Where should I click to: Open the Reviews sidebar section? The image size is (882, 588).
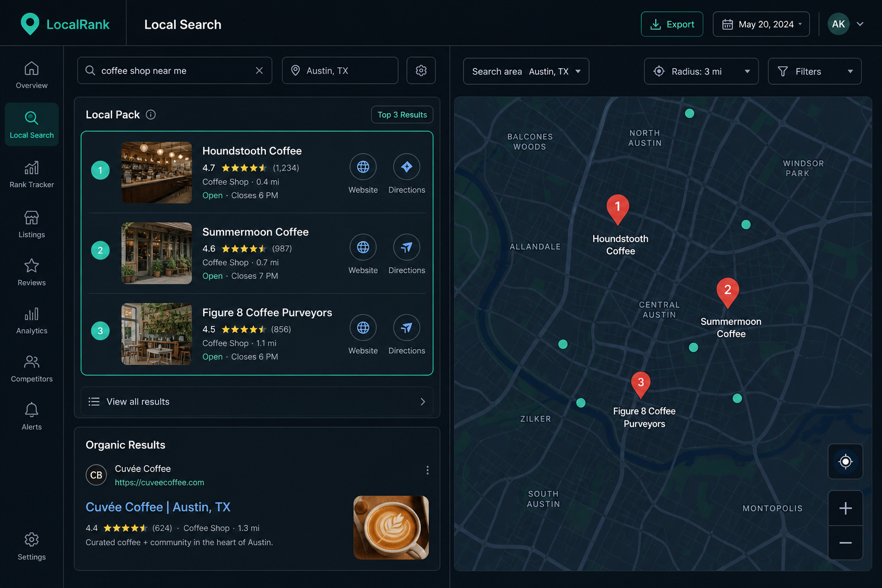click(x=32, y=273)
